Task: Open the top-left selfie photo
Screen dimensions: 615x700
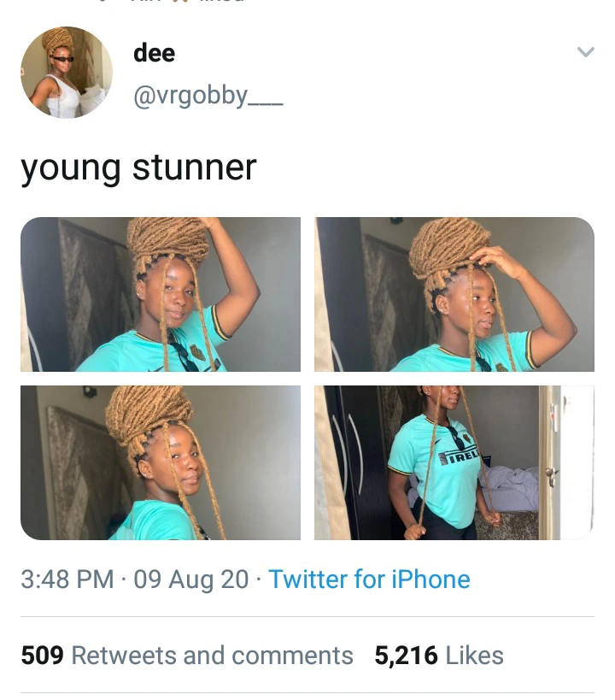Action: pos(161,294)
